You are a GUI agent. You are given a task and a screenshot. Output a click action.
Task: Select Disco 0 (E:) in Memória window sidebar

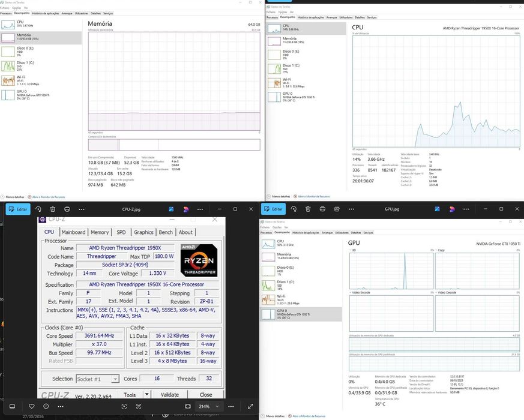41,52
